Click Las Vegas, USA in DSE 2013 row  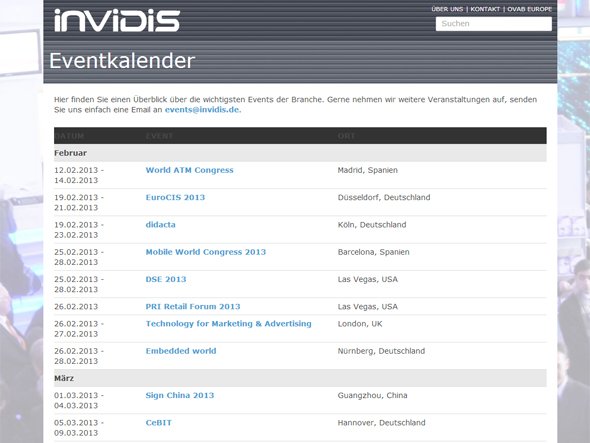[368, 279]
